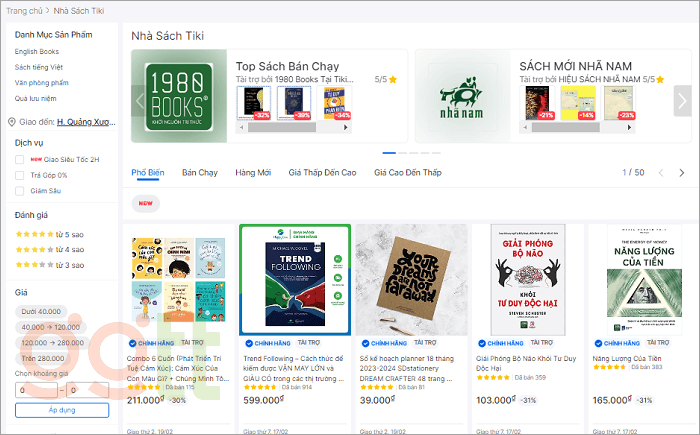
Task: Tick the Giảm Sâu checkbox
Action: 21,190
